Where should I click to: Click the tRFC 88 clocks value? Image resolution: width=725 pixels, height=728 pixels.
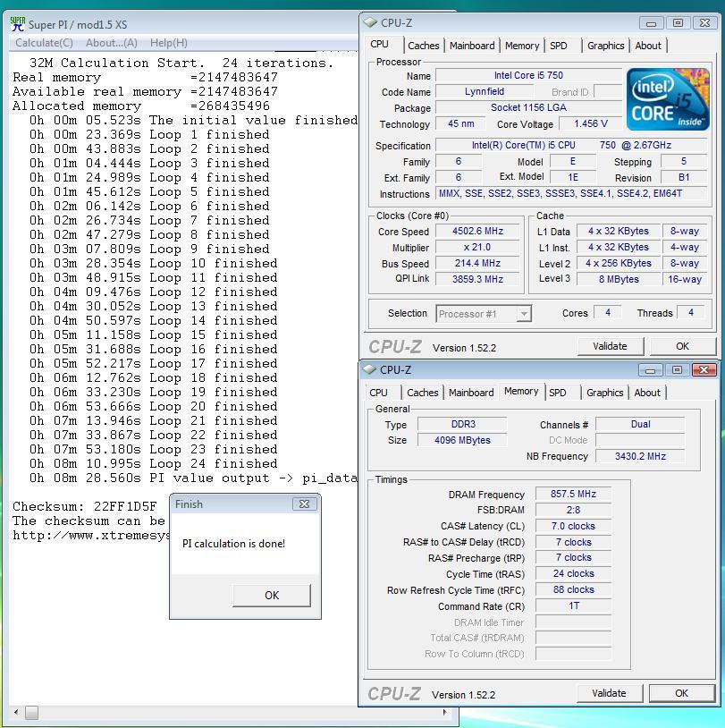[x=573, y=589]
